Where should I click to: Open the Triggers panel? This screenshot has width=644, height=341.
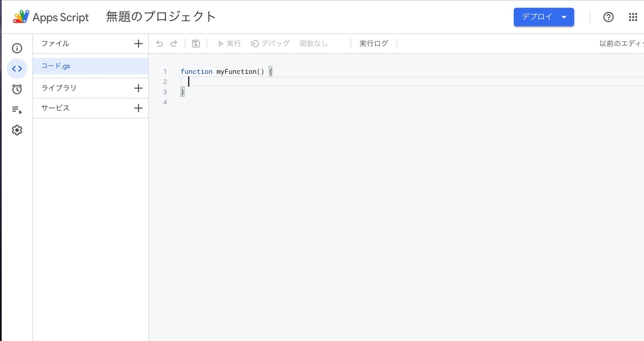click(x=16, y=89)
